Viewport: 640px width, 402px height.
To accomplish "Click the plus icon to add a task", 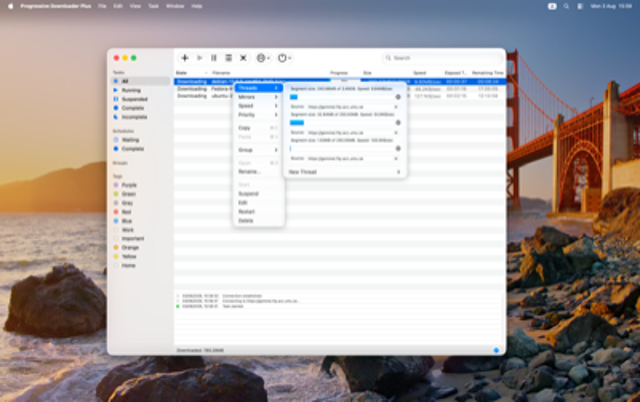I will [185, 58].
